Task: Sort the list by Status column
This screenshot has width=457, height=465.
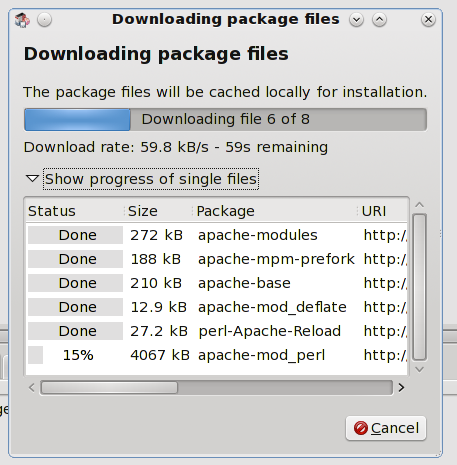Action: pos(75,211)
